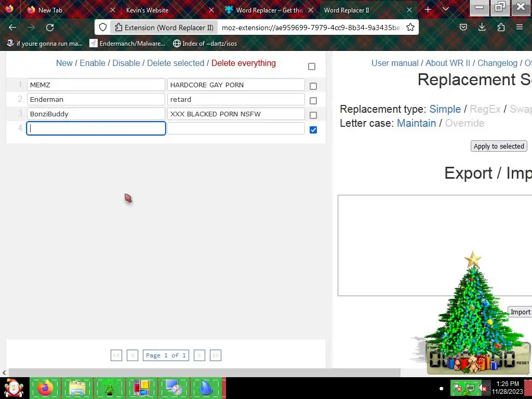Check the Enderman row checkbox
532x399 pixels.
pos(313,101)
